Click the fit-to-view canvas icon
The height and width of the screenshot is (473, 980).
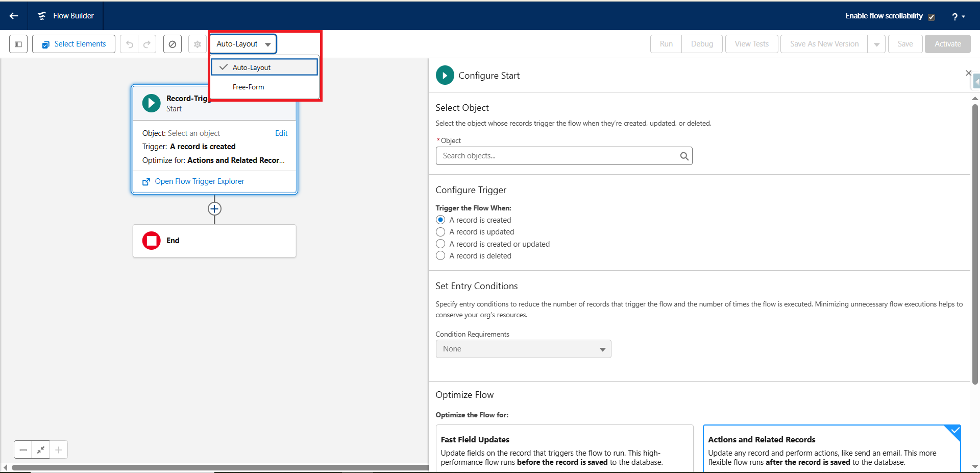[x=41, y=450]
